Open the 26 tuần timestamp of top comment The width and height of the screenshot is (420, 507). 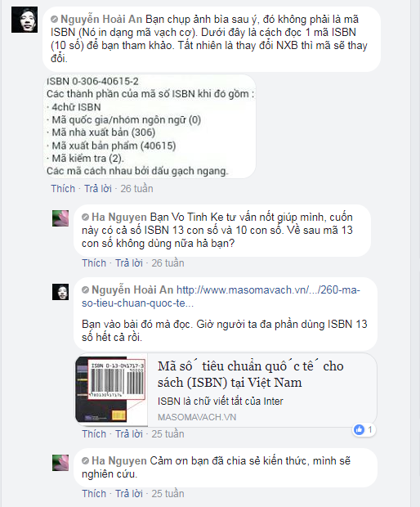point(136,189)
